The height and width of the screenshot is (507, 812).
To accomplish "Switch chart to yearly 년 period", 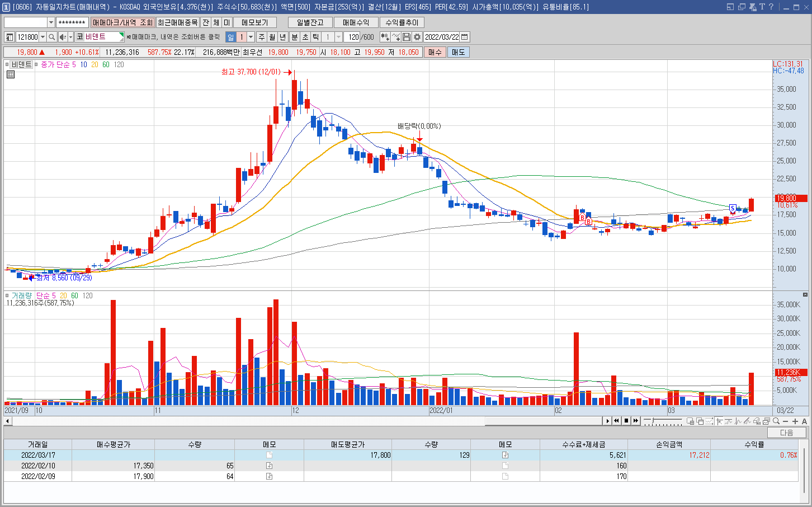I will 283,37.
